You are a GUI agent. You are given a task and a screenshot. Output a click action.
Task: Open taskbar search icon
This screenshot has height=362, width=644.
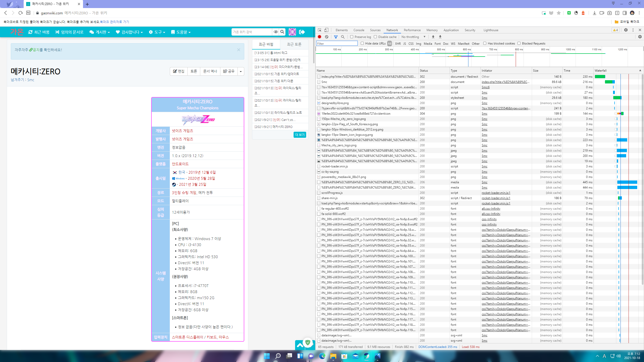click(278, 356)
